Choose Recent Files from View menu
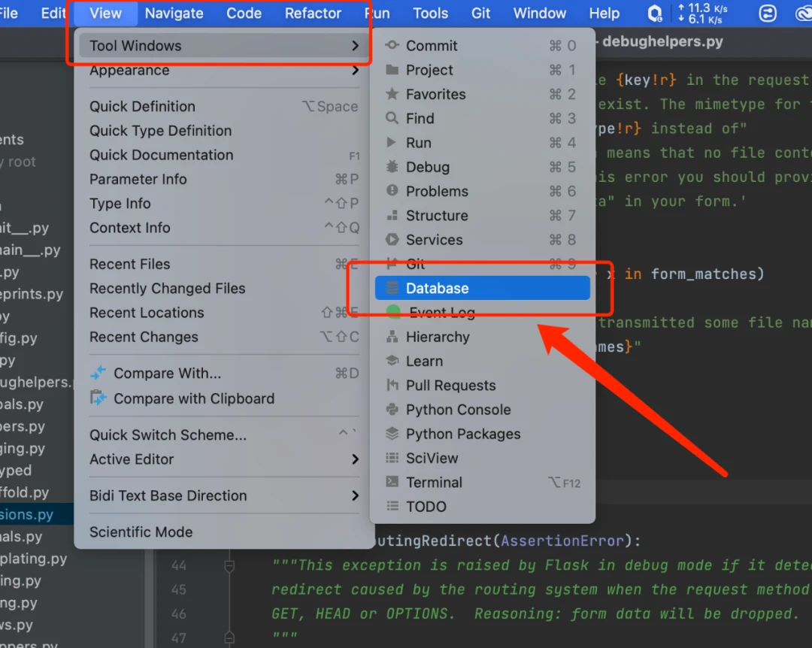The height and width of the screenshot is (648, 812). click(129, 264)
